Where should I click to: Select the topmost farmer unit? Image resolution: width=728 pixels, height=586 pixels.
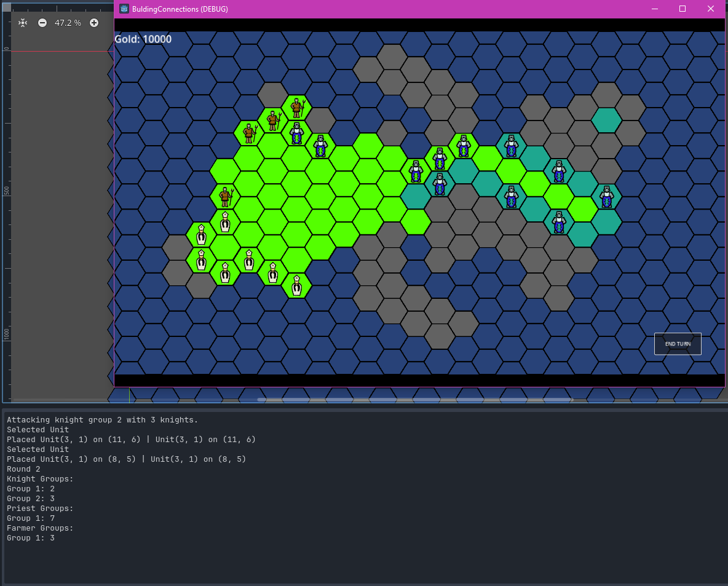coord(297,108)
